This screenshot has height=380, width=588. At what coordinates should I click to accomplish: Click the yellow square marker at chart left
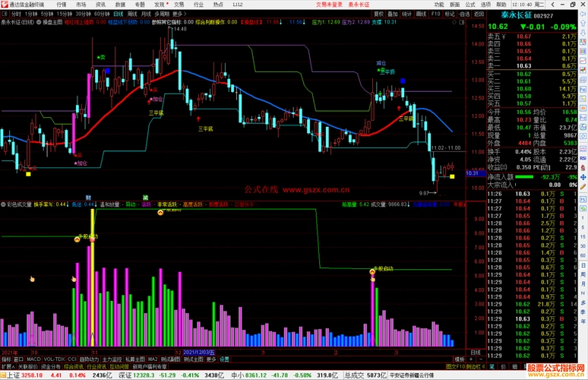28,174
